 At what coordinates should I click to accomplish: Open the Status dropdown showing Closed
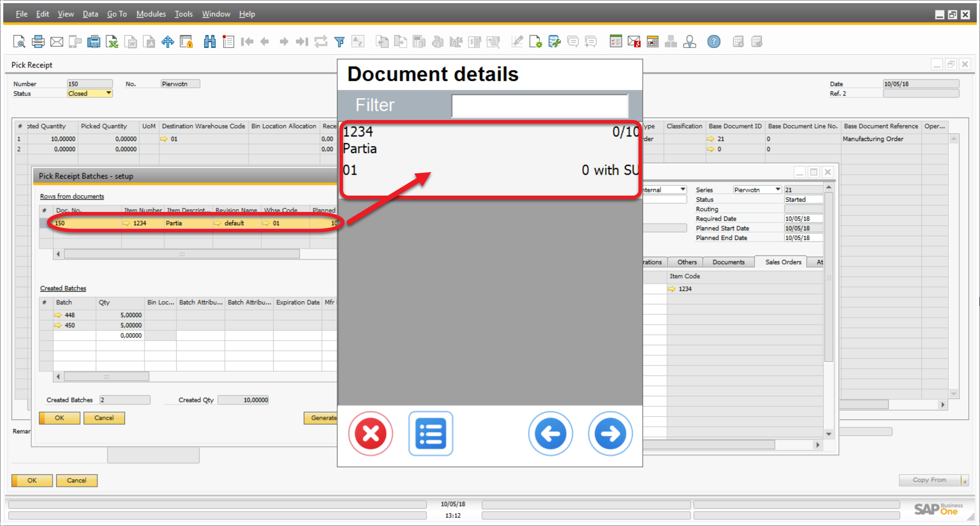point(108,93)
